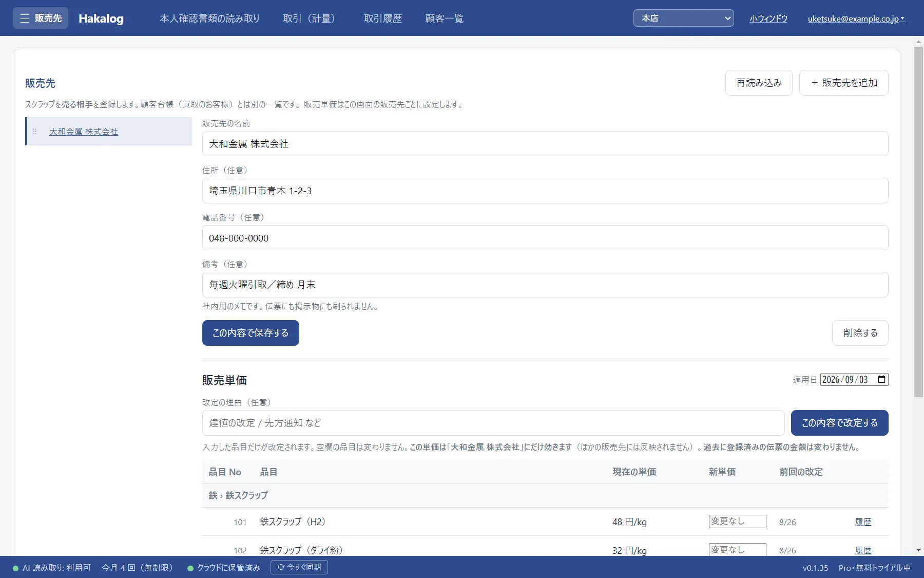This screenshot has height=578, width=924.
Task: Click the 削除する button
Action: click(x=860, y=333)
